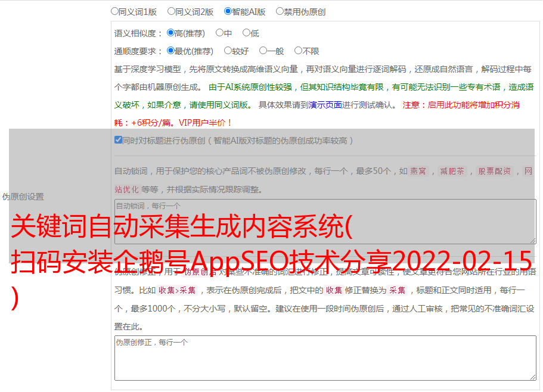The height and width of the screenshot is (392, 543).
Task: Set 通顺度要求 to 较好
Action: [228, 51]
